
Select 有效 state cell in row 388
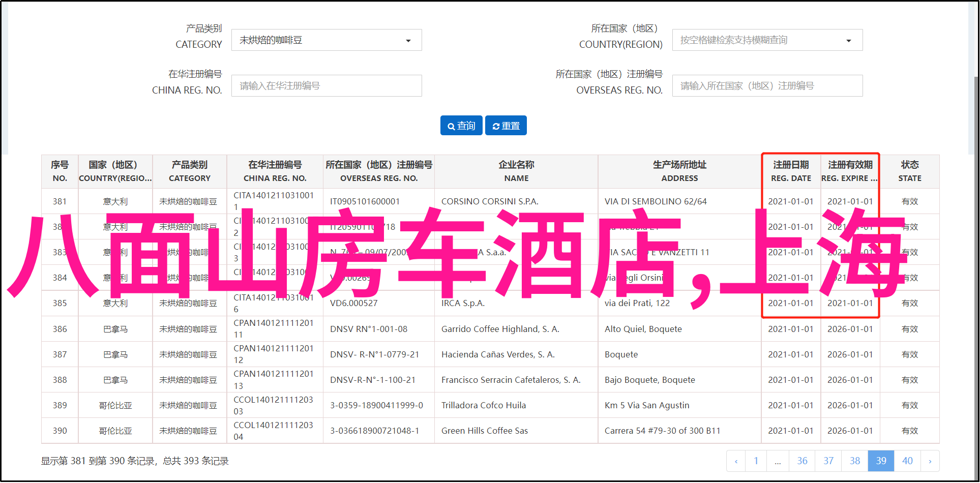910,380
